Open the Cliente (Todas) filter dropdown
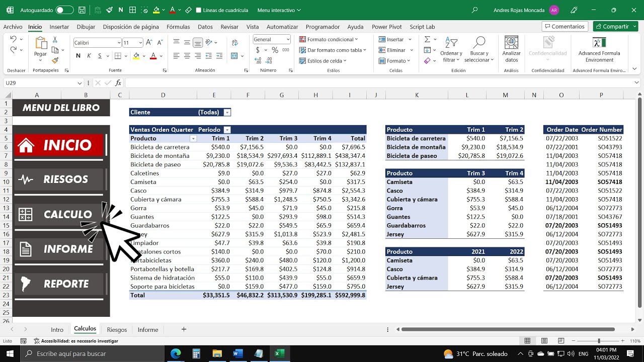Viewport: 644px width, 362px height. pos(227,113)
